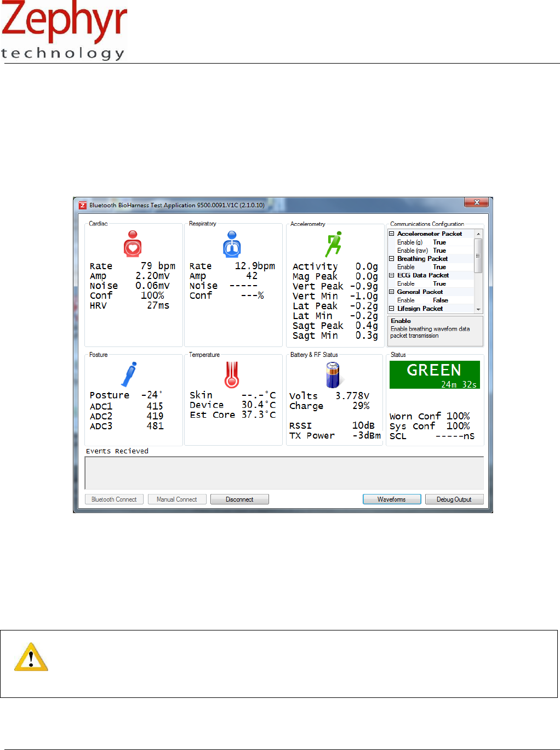Click the RSSI 10dB reading
The height and width of the screenshot is (750, 560).
click(332, 425)
